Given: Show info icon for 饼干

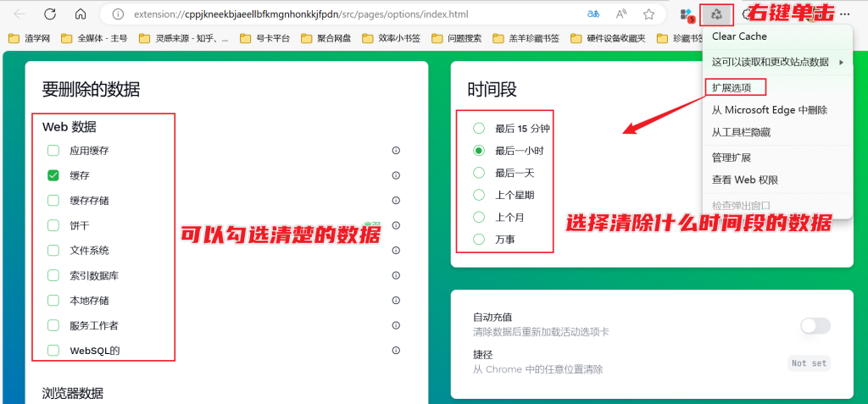Looking at the screenshot, I should pos(396,226).
